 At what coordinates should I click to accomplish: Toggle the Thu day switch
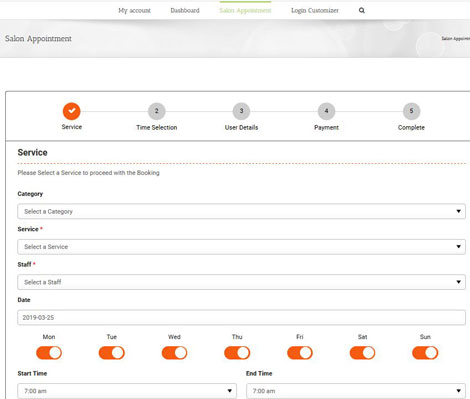point(237,353)
